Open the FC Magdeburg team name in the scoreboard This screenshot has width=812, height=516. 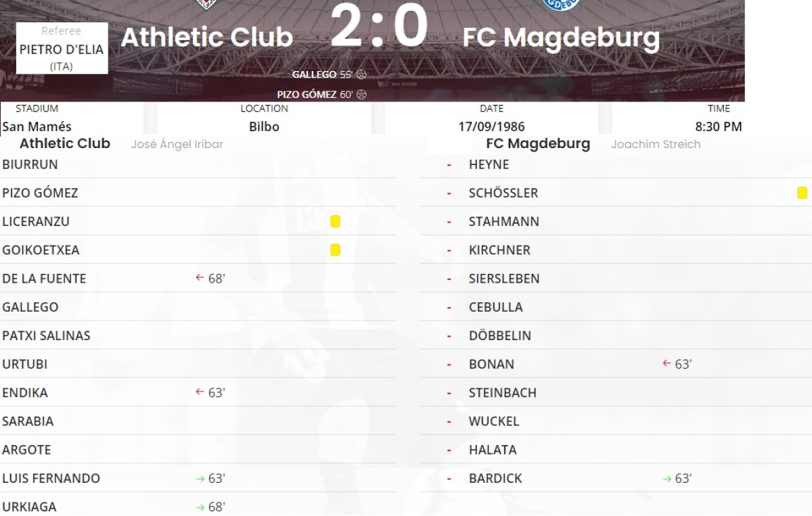(x=561, y=38)
